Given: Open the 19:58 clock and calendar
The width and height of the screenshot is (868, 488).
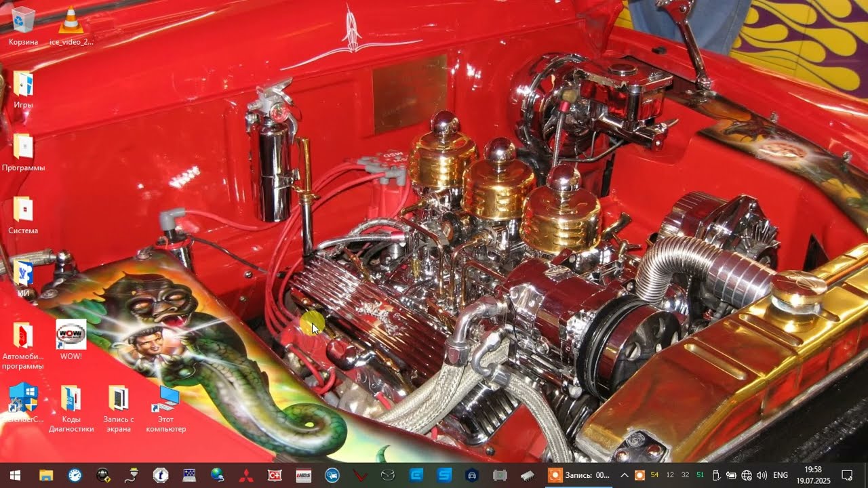Looking at the screenshot, I should [812, 475].
